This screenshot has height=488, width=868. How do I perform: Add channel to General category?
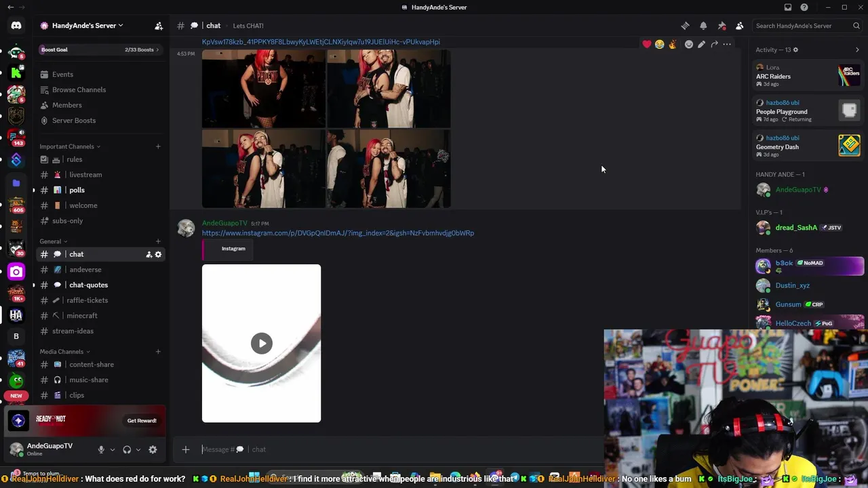[x=159, y=241]
